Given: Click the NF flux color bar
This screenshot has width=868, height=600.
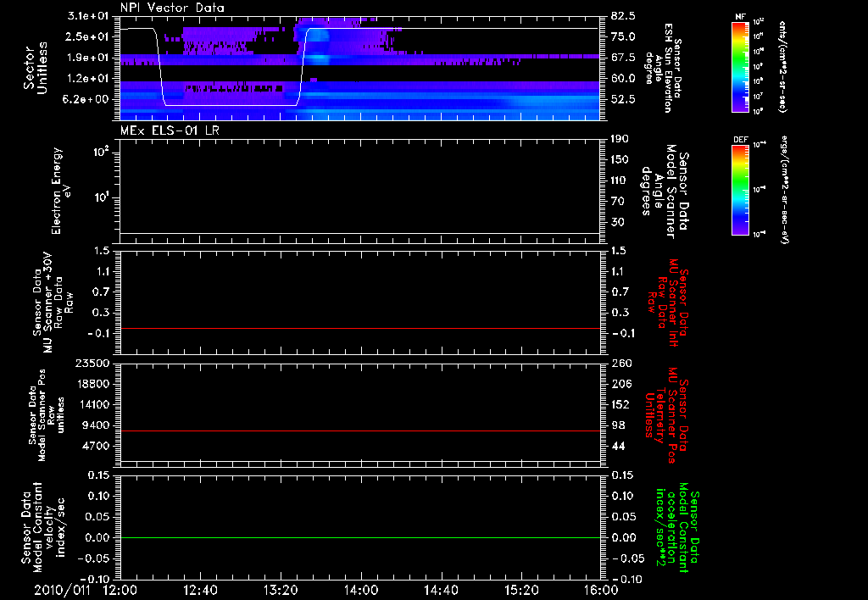Looking at the screenshot, I should point(740,66).
